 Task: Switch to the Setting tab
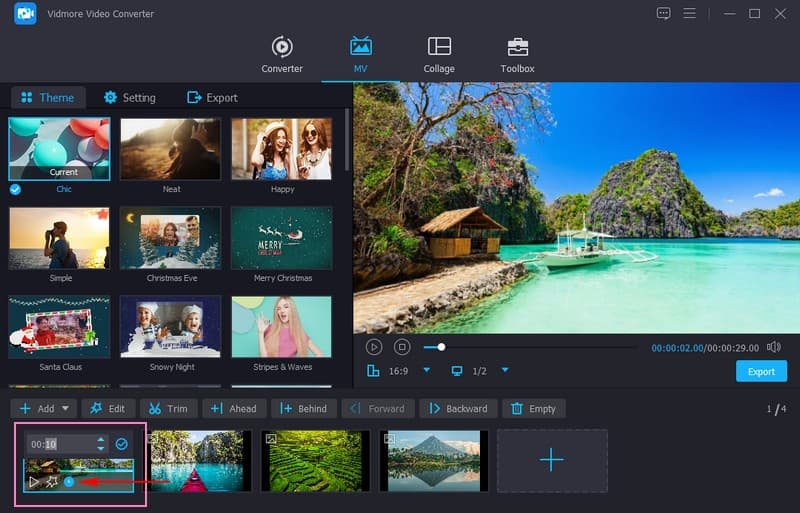click(130, 98)
